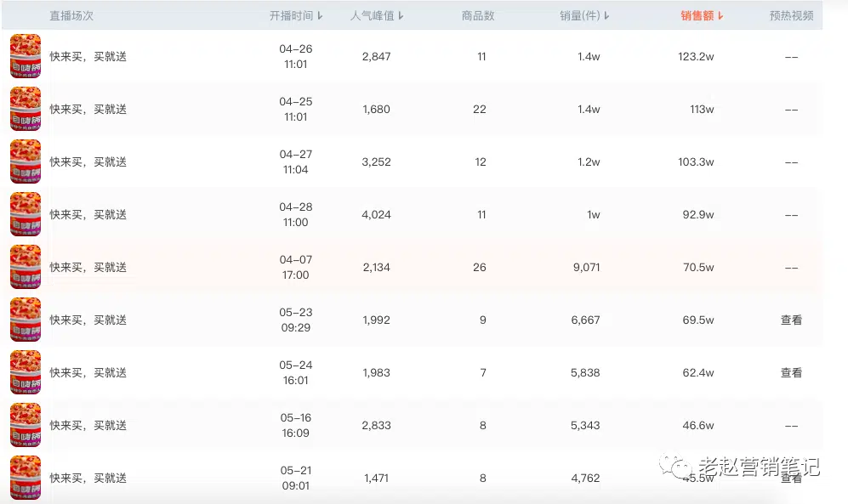Select sales amount 69.5w
The image size is (848, 504).
tap(698, 320)
